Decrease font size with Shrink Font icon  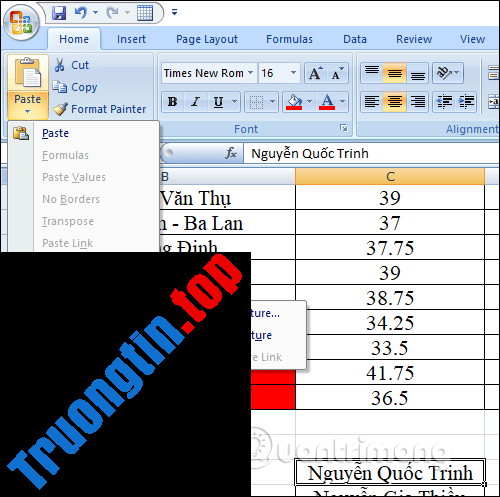[338, 73]
